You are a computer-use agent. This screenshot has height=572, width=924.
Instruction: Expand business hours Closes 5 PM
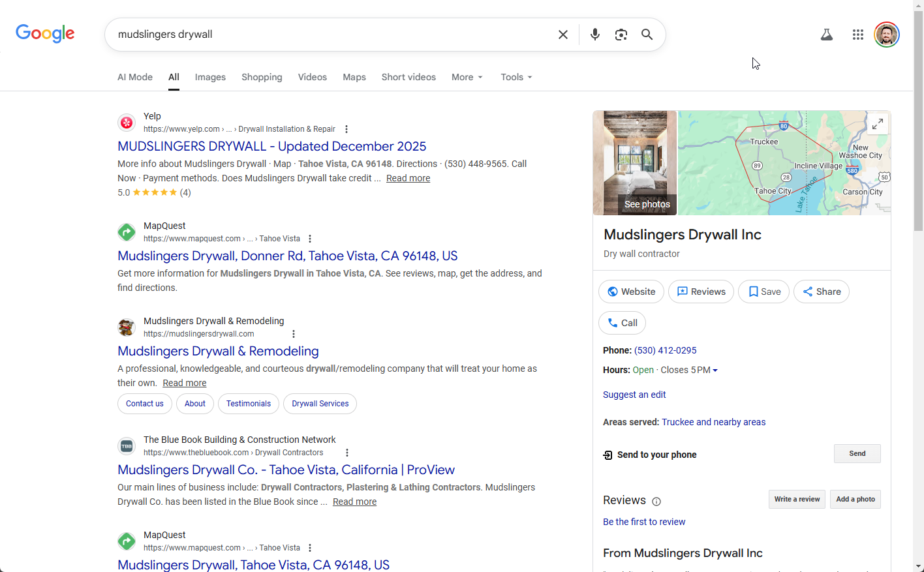689,370
